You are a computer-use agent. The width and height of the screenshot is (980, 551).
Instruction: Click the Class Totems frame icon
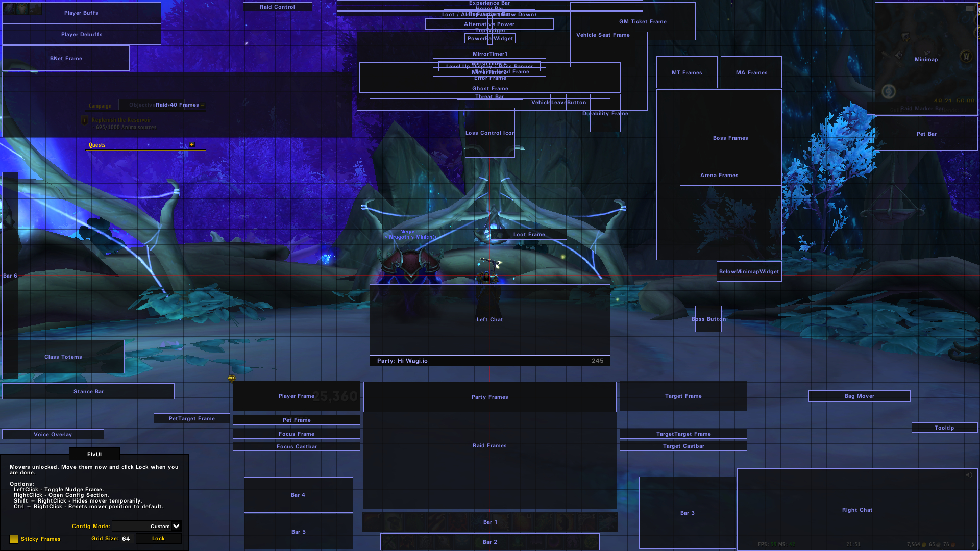tap(63, 357)
